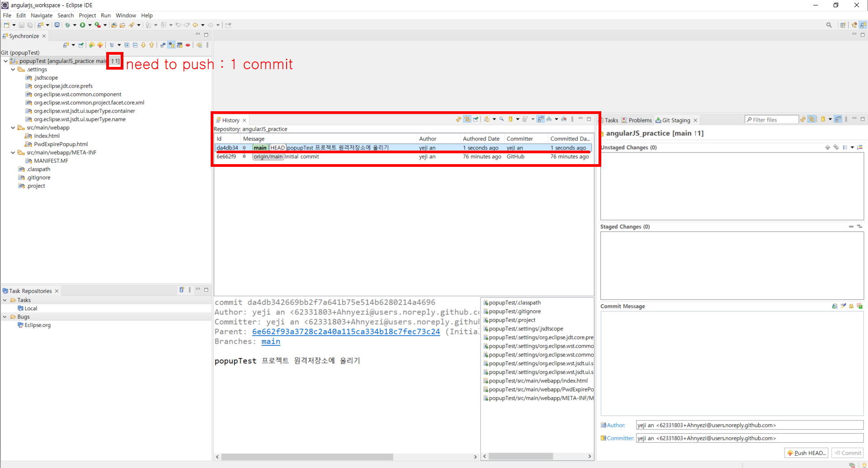Select Initial commit row in History table
Image resolution: width=868 pixels, height=468 pixels.
pos(403,157)
